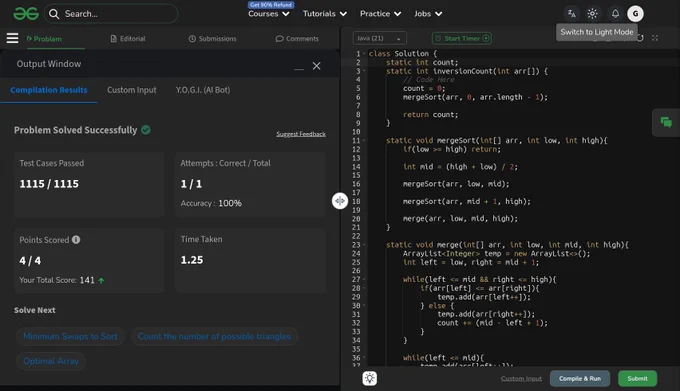680x391 pixels.
Task: Open Minimum Swaps to Sort problem
Action: pos(70,336)
